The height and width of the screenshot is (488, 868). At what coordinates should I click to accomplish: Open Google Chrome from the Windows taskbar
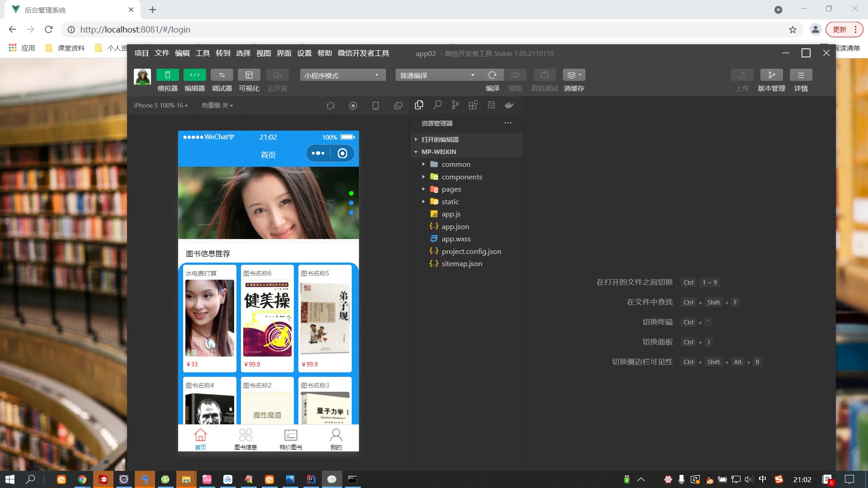tap(82, 479)
